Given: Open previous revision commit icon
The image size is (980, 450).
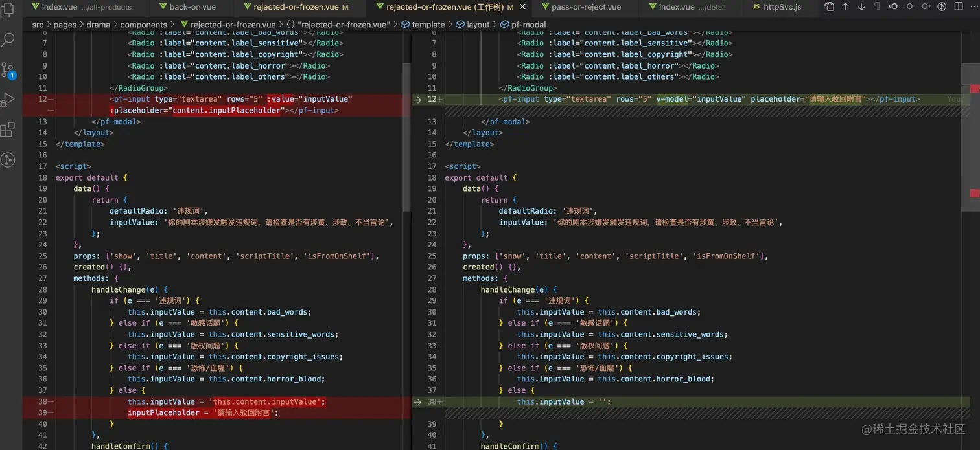Looking at the screenshot, I should click(893, 6).
